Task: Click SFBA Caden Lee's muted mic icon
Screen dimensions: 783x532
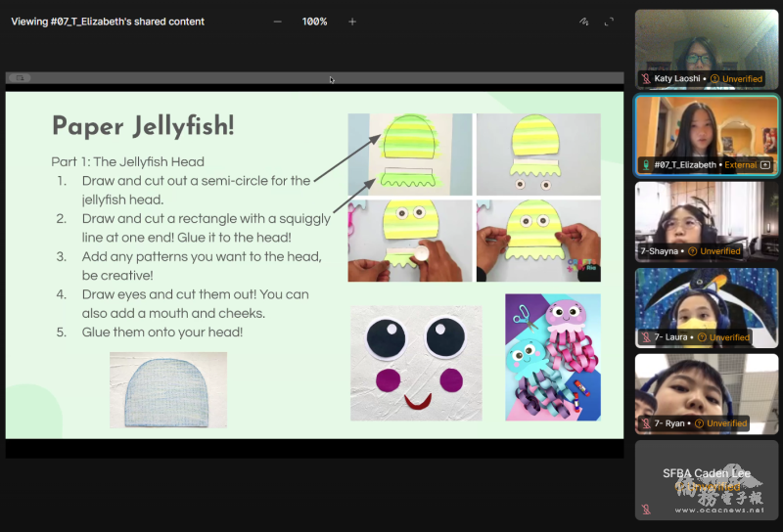Action: pos(646,510)
